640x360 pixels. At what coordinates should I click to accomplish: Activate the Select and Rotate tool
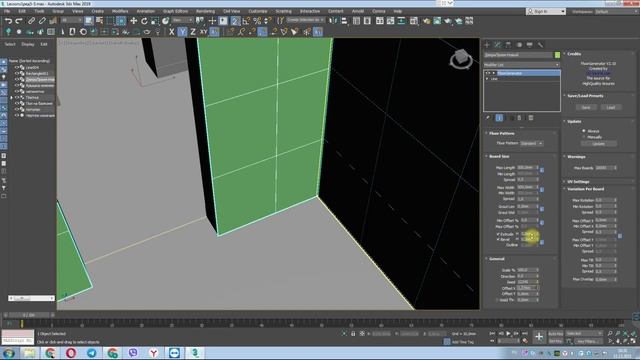click(144, 21)
